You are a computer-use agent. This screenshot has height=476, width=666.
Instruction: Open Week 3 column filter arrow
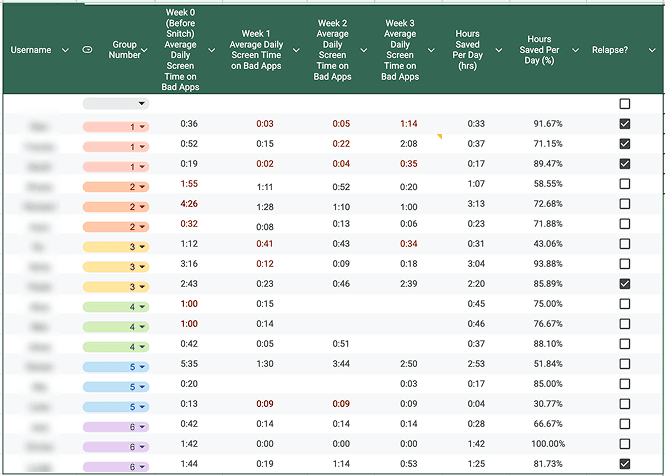coord(431,50)
